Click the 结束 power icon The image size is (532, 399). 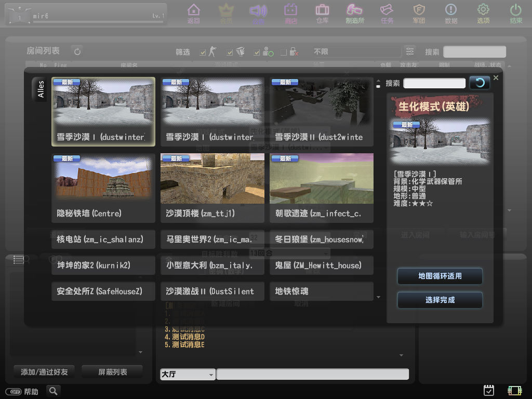(x=516, y=14)
